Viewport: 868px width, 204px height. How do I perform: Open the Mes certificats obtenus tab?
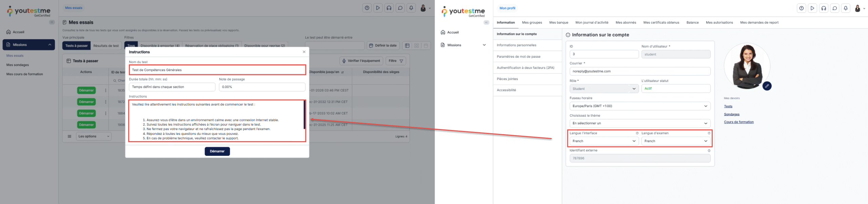[x=661, y=23]
